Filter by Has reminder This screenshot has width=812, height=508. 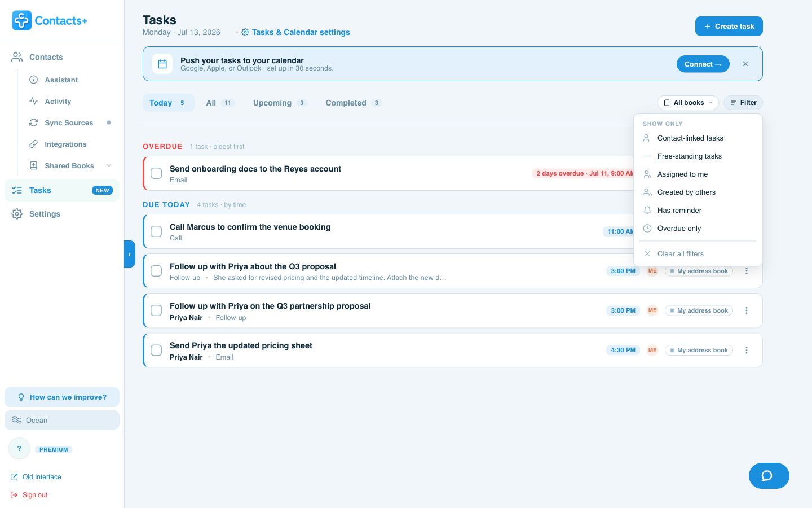698,211
